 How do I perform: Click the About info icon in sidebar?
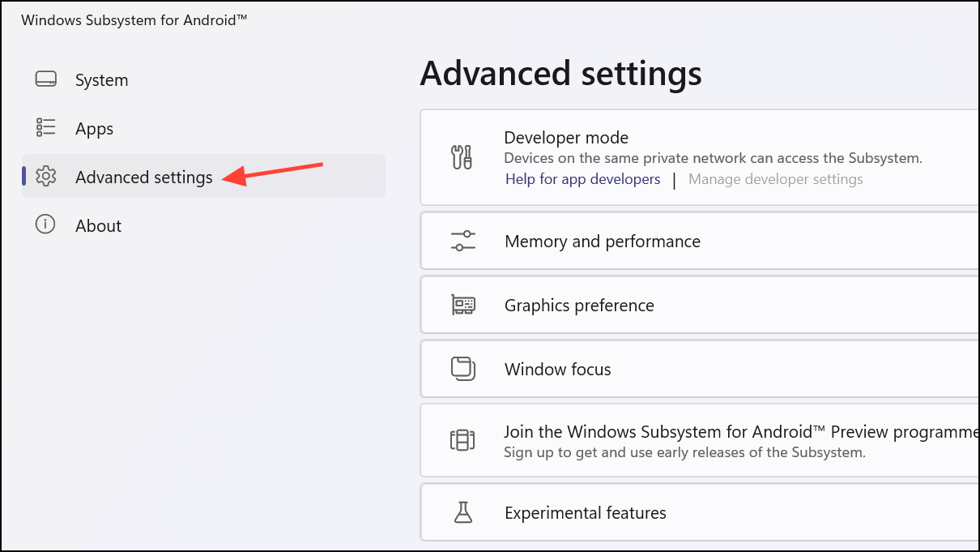coord(45,225)
